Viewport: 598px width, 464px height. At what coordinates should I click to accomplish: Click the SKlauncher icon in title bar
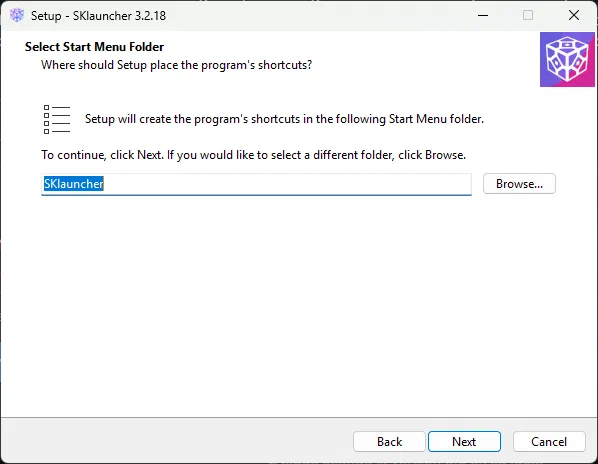click(17, 15)
